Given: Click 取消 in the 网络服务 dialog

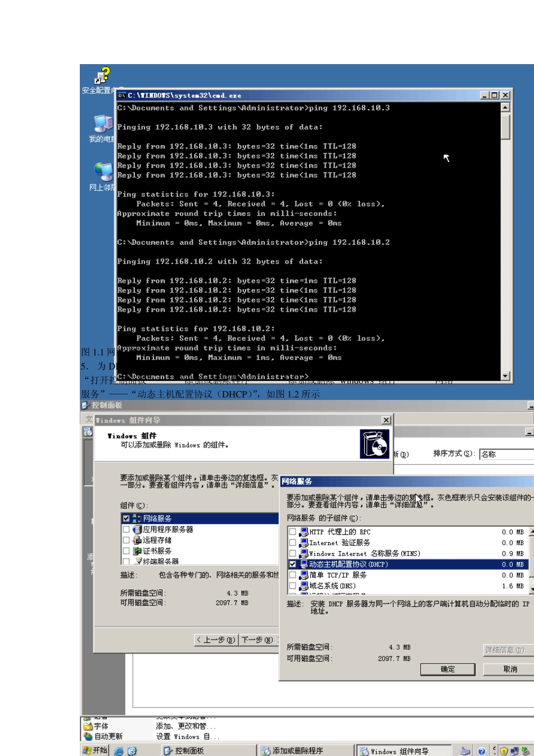Looking at the screenshot, I should (510, 669).
